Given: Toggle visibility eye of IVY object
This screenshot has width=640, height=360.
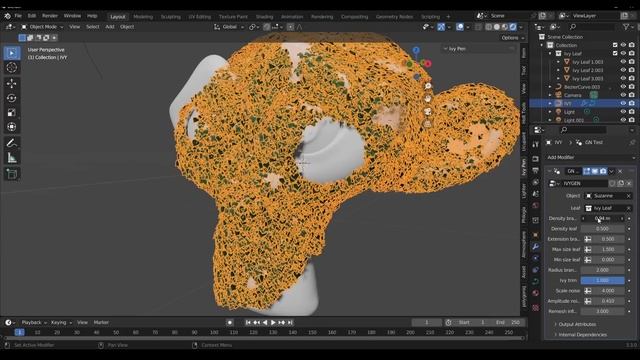Looking at the screenshot, I should (623, 103).
